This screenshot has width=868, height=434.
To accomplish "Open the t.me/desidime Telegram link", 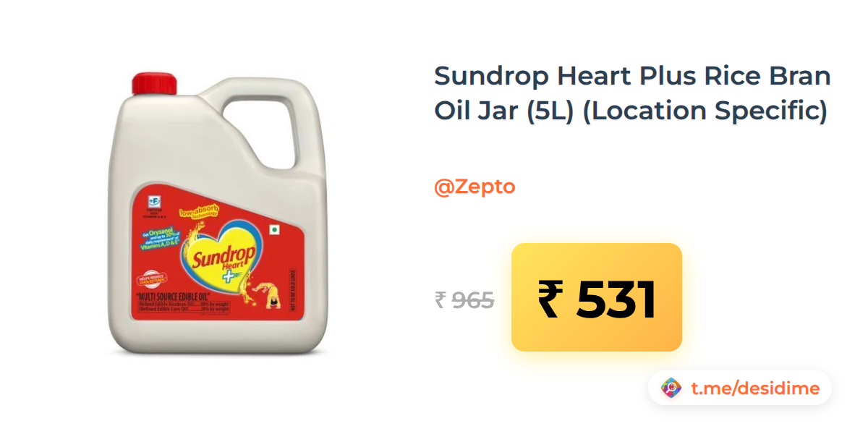I will coord(755,388).
